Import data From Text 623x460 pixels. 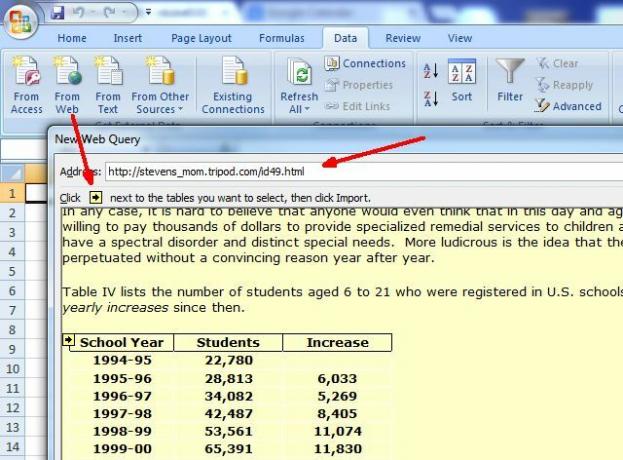click(108, 85)
